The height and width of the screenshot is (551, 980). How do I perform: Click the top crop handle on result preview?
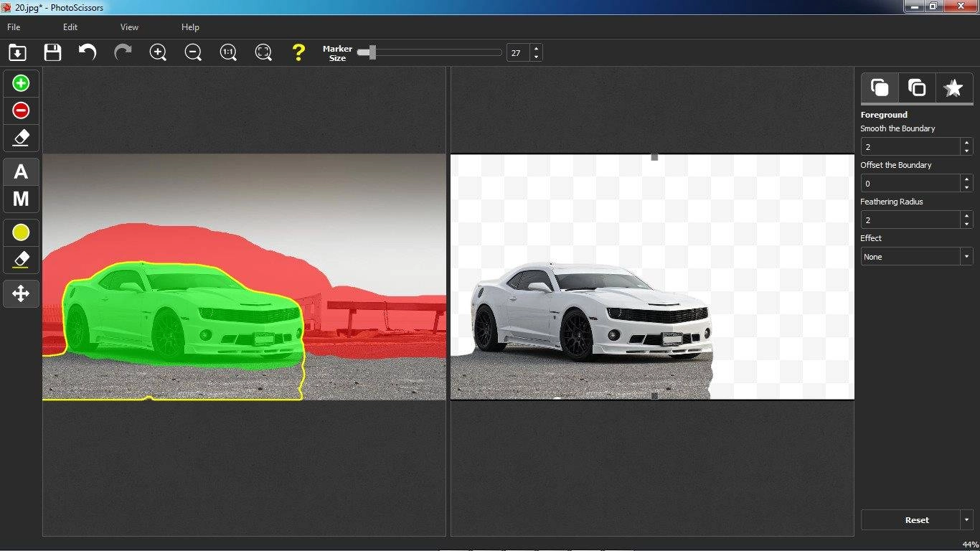[654, 157]
